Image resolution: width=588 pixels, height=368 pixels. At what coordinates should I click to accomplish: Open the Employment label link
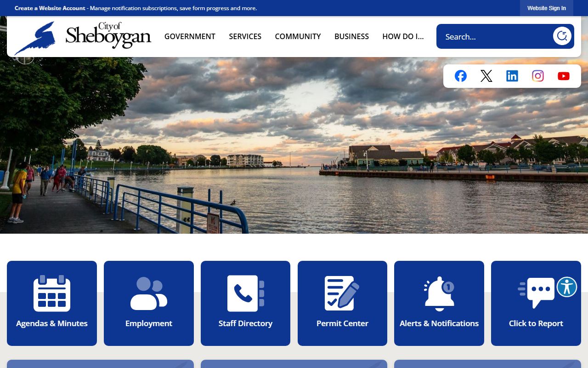coord(149,323)
